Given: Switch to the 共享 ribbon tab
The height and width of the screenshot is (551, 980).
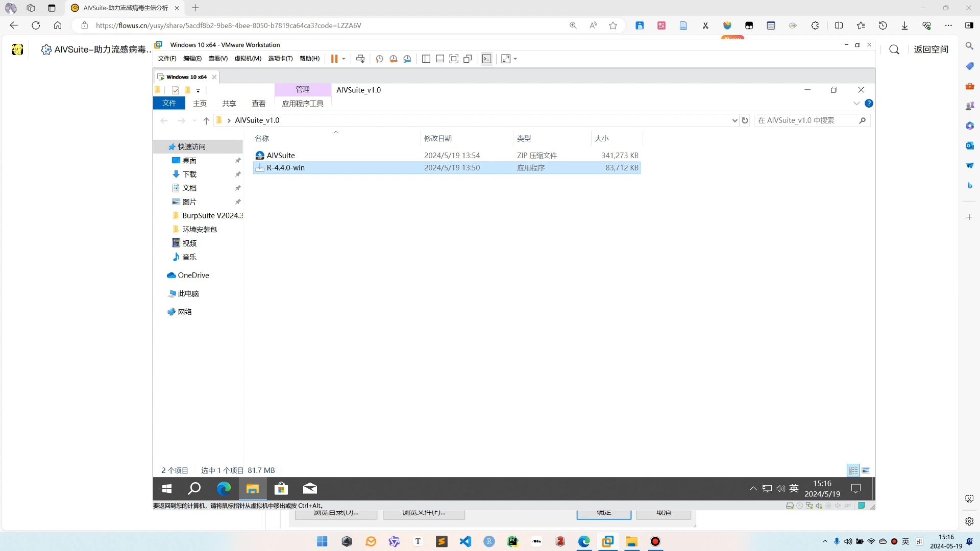Looking at the screenshot, I should [x=229, y=104].
